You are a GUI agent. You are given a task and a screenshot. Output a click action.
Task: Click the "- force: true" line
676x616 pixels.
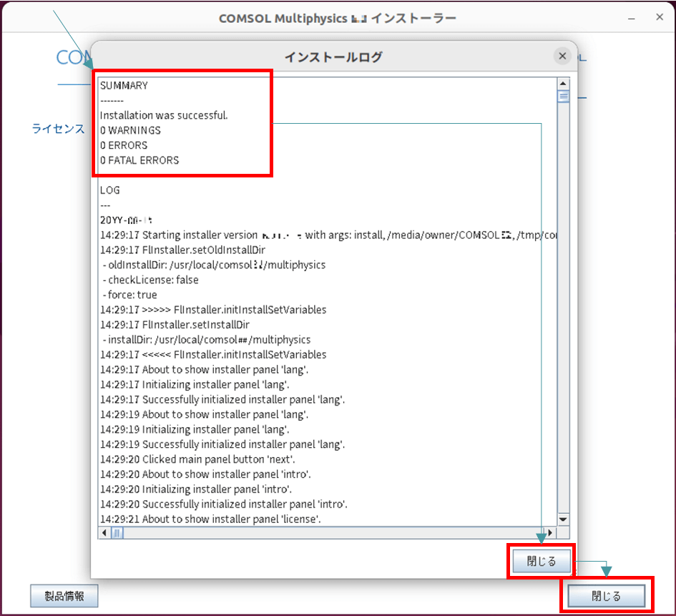[129, 295]
